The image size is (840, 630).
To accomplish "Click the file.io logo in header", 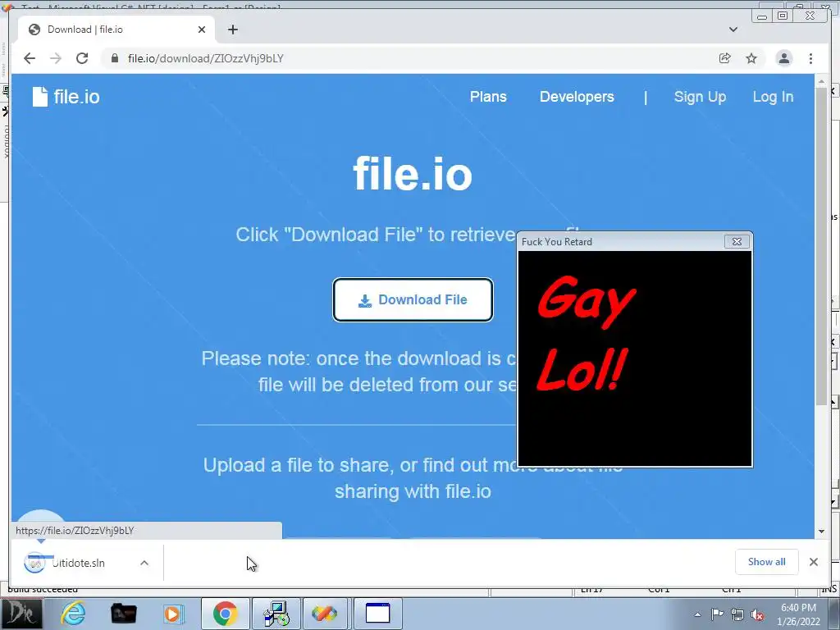I will 66,97.
